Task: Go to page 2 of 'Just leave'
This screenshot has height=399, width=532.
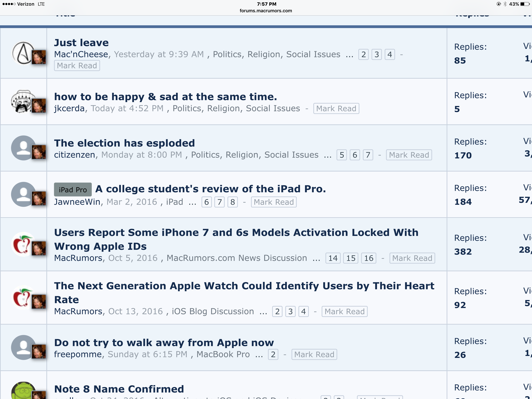Action: pyautogui.click(x=363, y=54)
